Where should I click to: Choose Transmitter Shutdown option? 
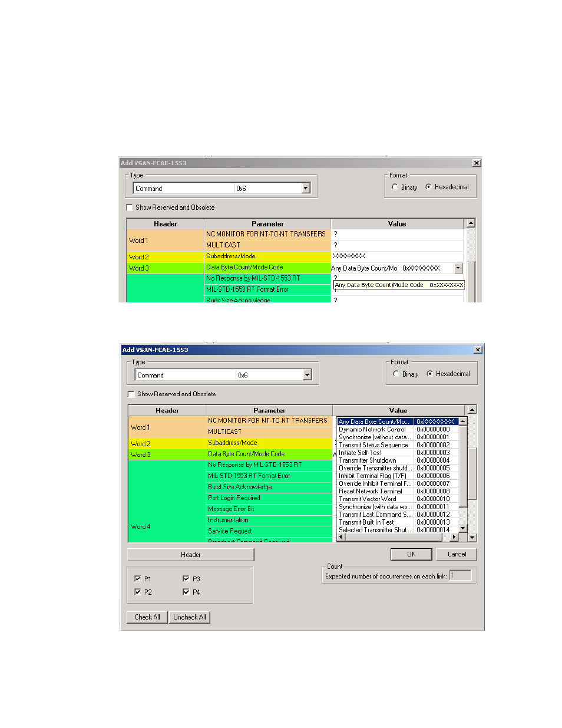[x=398, y=460]
